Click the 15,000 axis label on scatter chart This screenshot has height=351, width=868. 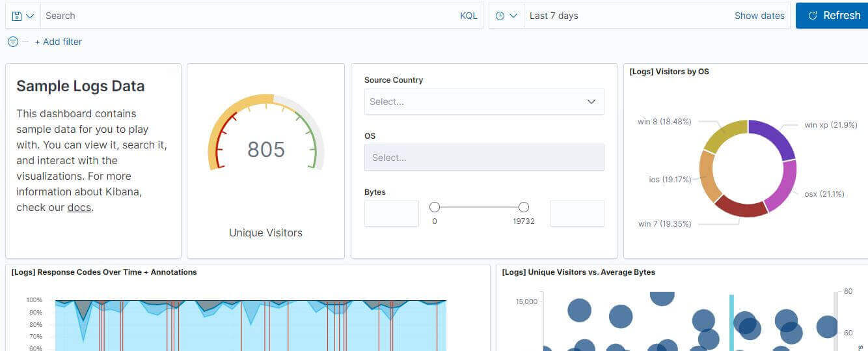pos(526,302)
